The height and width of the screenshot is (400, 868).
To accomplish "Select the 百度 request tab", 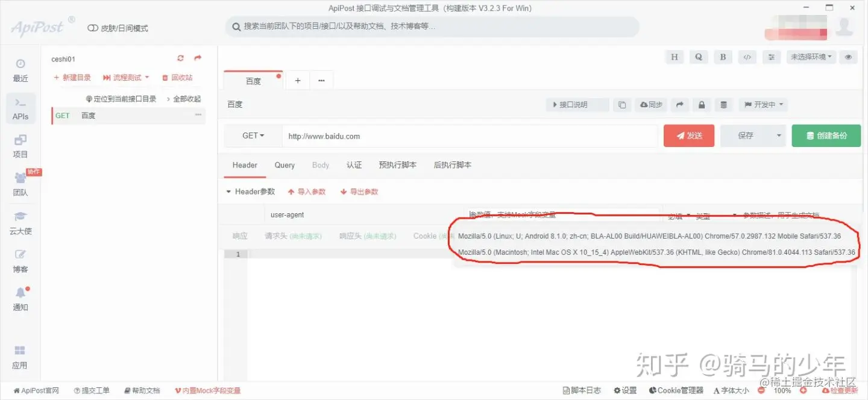I will pos(253,81).
